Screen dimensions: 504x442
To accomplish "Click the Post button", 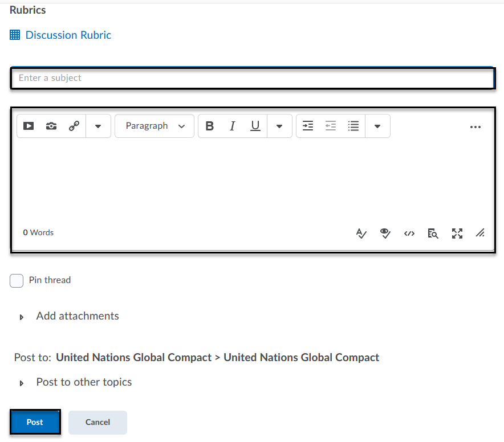I will (x=35, y=422).
